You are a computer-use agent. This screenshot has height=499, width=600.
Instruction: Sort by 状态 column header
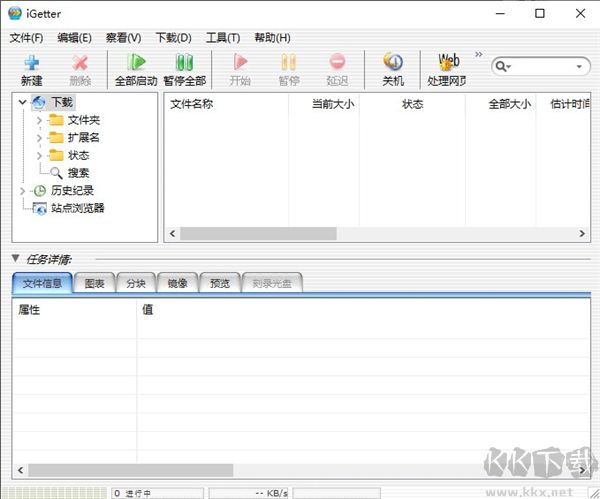click(412, 104)
